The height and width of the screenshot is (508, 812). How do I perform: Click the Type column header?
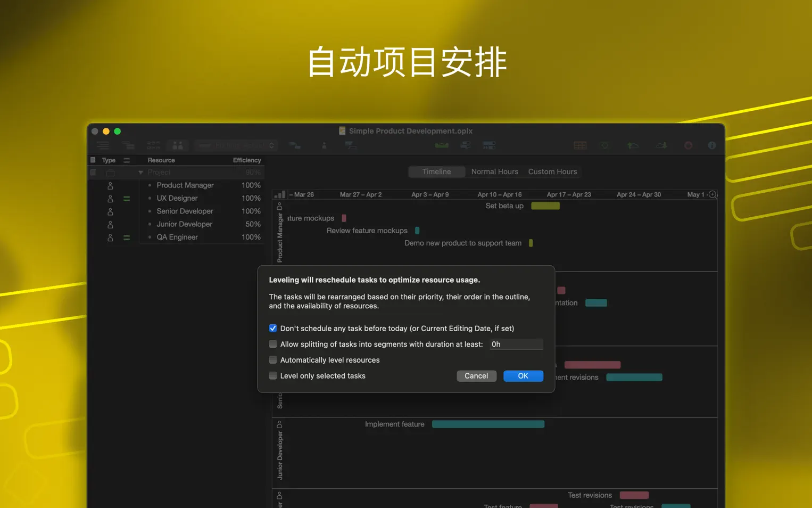pos(109,160)
